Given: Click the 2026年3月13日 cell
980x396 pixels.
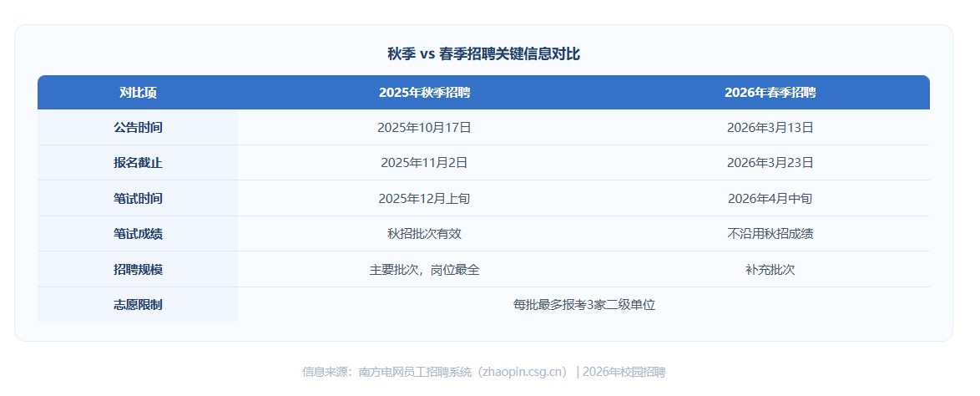Looking at the screenshot, I should click(770, 128).
